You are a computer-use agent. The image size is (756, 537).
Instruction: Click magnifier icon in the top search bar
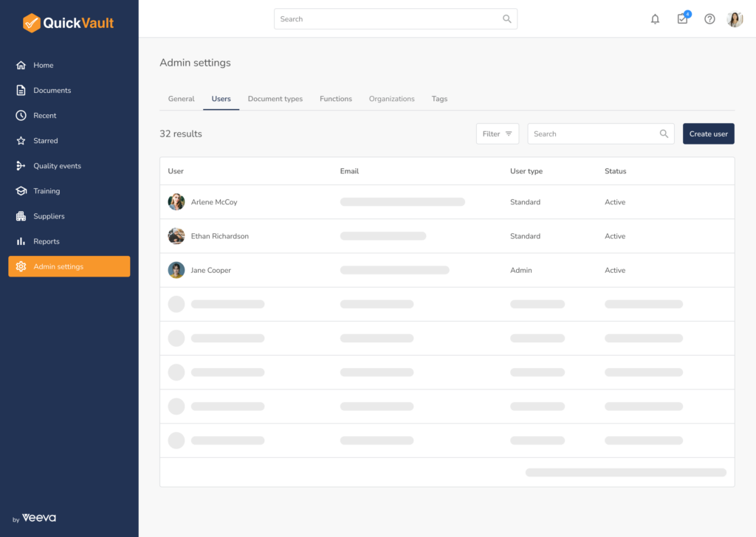point(507,19)
